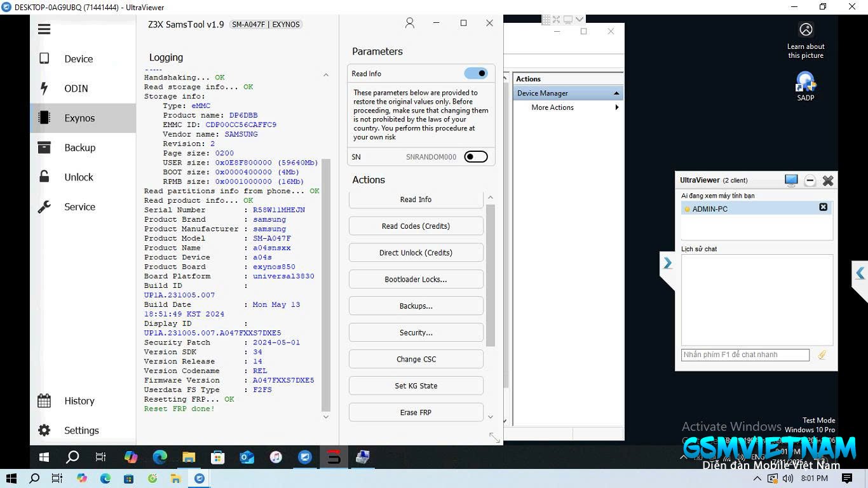The height and width of the screenshot is (488, 868).
Task: Open the volume control in system tray
Action: click(x=788, y=478)
